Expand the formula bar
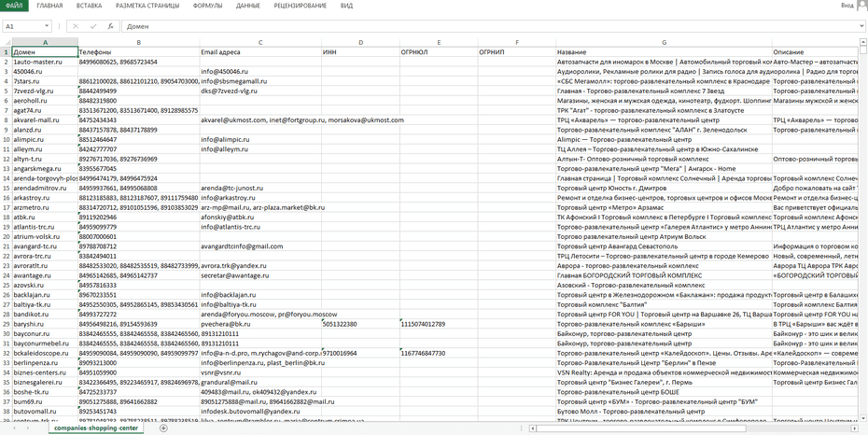 click(x=861, y=27)
